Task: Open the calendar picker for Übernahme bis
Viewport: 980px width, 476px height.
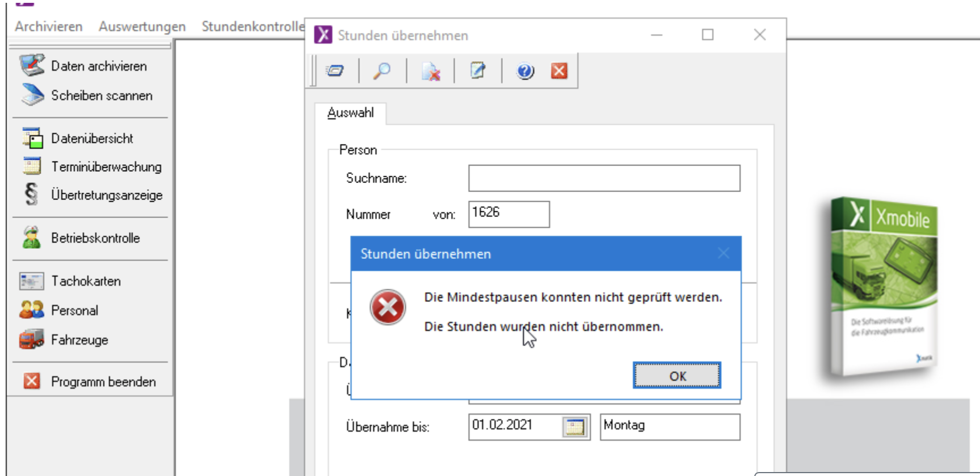Action: coord(575,427)
